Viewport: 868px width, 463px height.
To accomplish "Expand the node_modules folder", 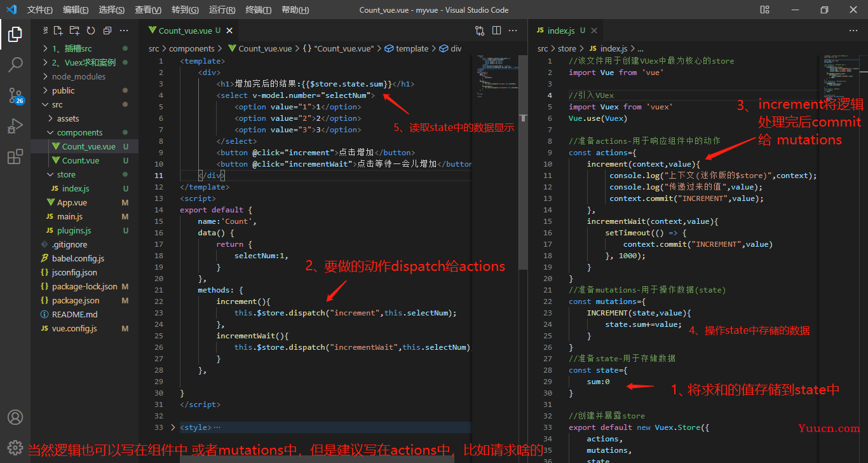I will [85, 76].
